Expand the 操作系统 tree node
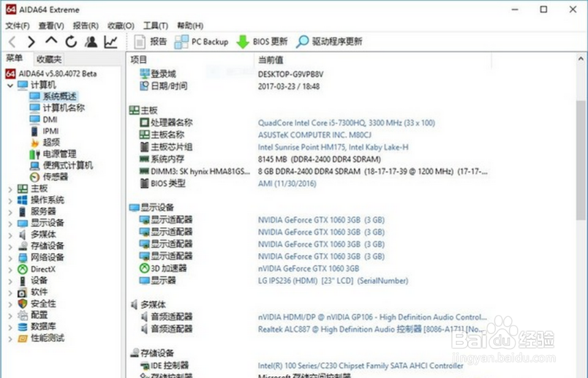Image resolution: width=588 pixels, height=378 pixels. 10,201
